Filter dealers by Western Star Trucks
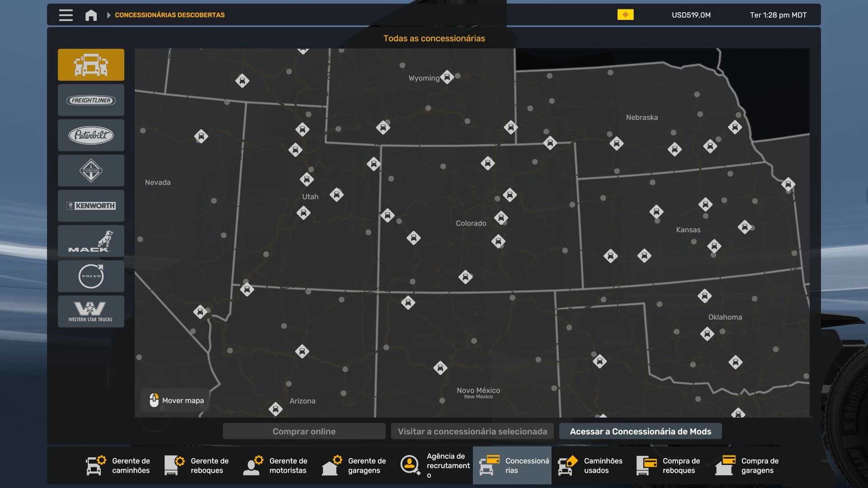The width and height of the screenshot is (868, 488). (x=91, y=311)
